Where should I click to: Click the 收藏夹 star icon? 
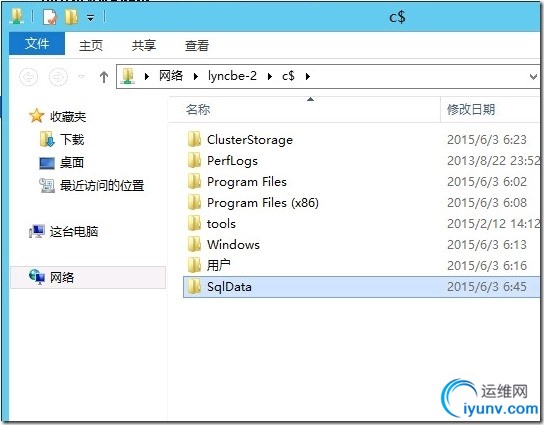(36, 116)
